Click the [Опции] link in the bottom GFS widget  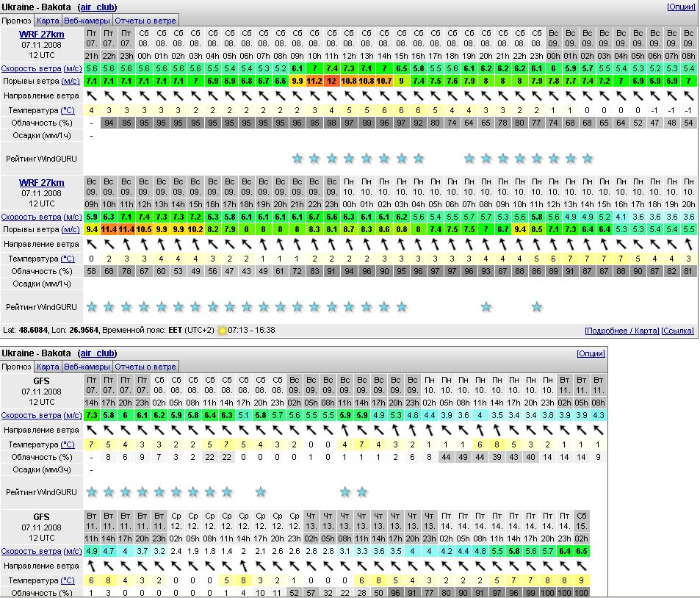[x=591, y=353]
